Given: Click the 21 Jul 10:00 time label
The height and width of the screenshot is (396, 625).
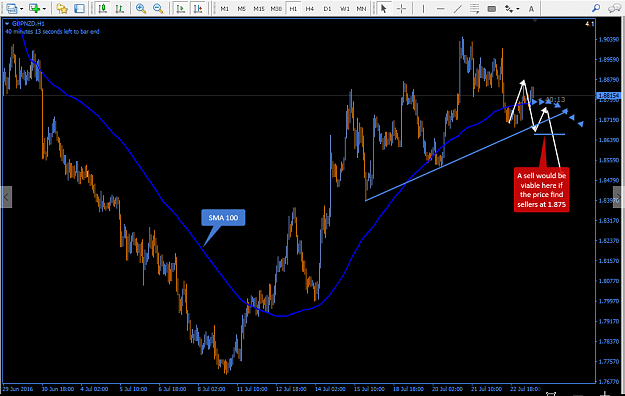Looking at the screenshot, I should click(487, 389).
